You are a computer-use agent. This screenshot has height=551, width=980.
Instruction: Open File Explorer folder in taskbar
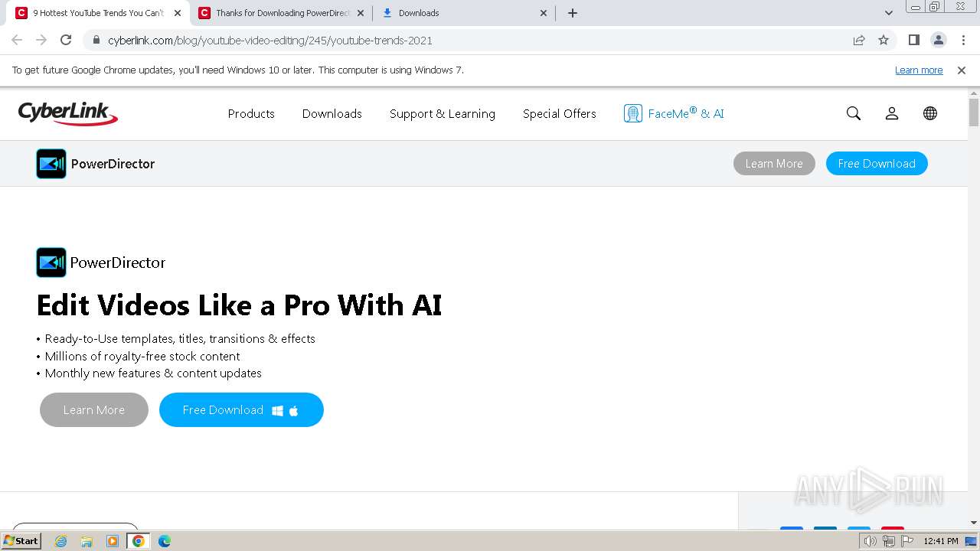pyautogui.click(x=87, y=541)
